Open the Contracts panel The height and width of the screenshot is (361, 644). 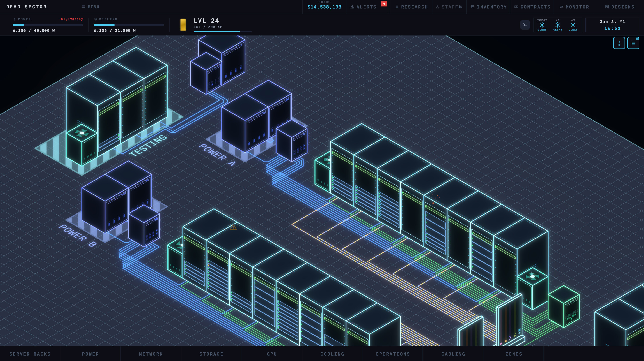532,7
